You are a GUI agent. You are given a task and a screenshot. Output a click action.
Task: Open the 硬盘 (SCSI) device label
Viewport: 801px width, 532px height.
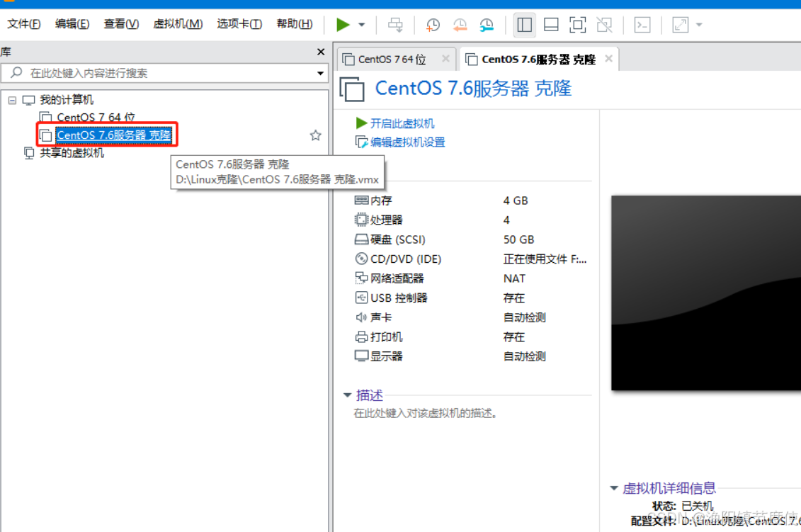(397, 239)
